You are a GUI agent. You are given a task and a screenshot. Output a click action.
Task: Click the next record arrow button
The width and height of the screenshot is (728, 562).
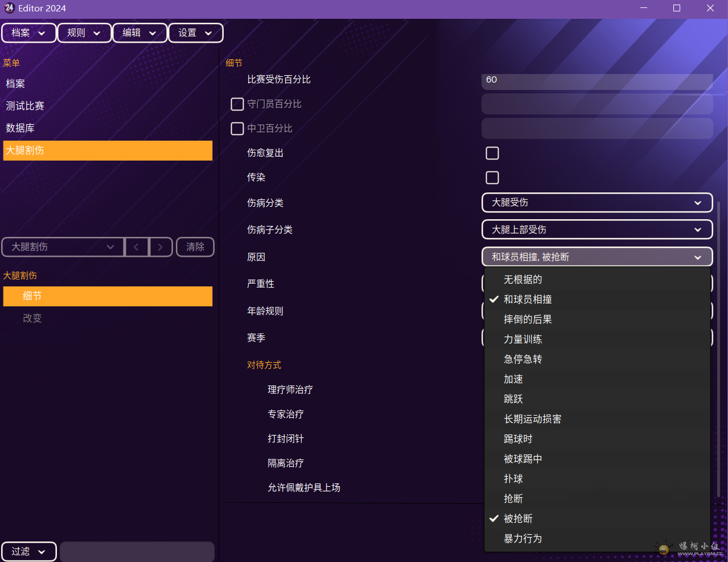click(161, 247)
